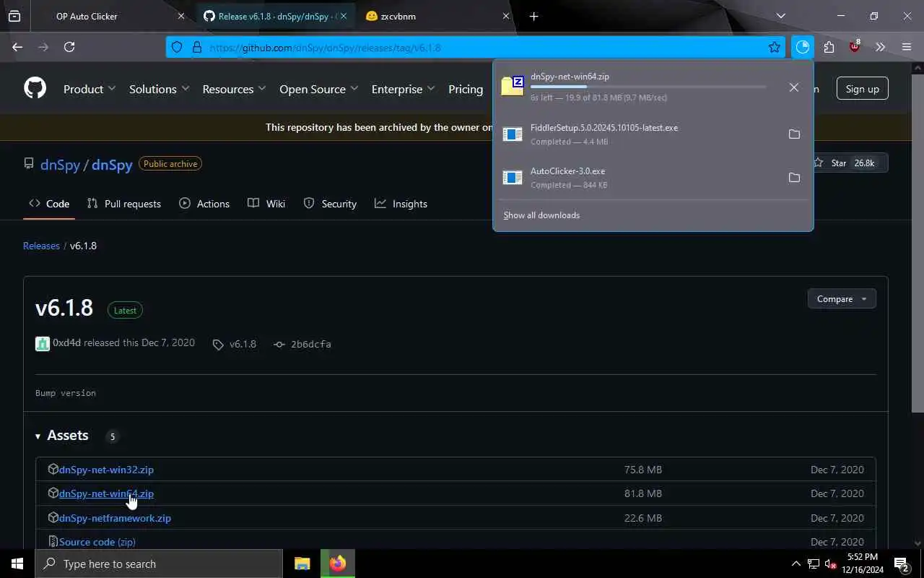The height and width of the screenshot is (578, 924).
Task: Expand the Resources menu
Action: [235, 89]
